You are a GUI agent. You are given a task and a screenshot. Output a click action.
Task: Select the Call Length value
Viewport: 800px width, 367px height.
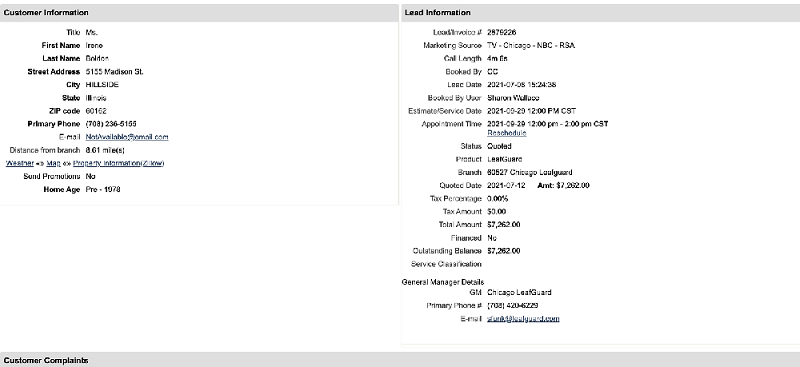(497, 59)
